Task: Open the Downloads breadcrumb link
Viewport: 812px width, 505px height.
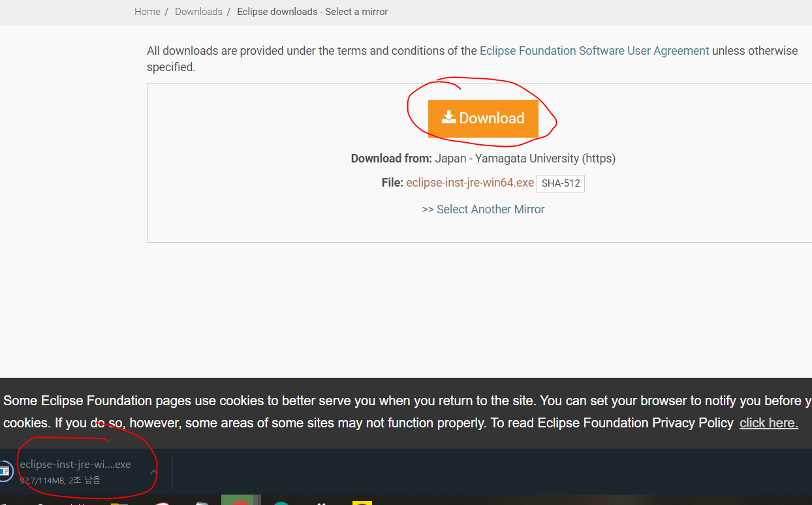Action: (198, 12)
